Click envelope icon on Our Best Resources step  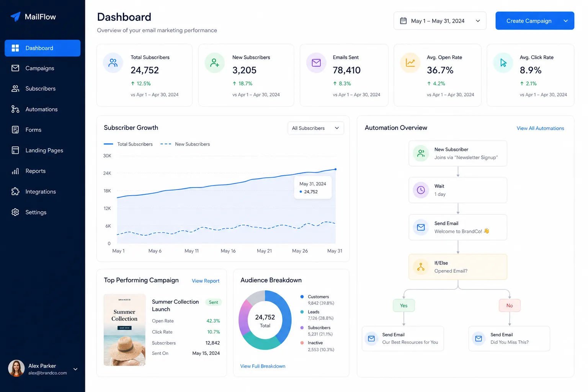tap(371, 338)
